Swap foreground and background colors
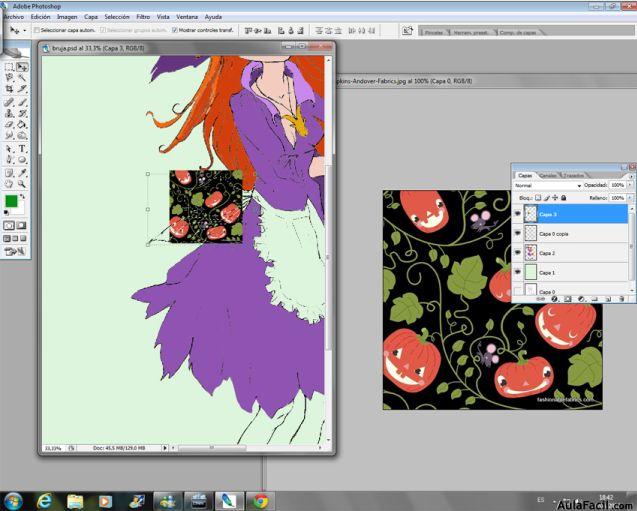Screen dimensions: 637x511 tap(22, 197)
